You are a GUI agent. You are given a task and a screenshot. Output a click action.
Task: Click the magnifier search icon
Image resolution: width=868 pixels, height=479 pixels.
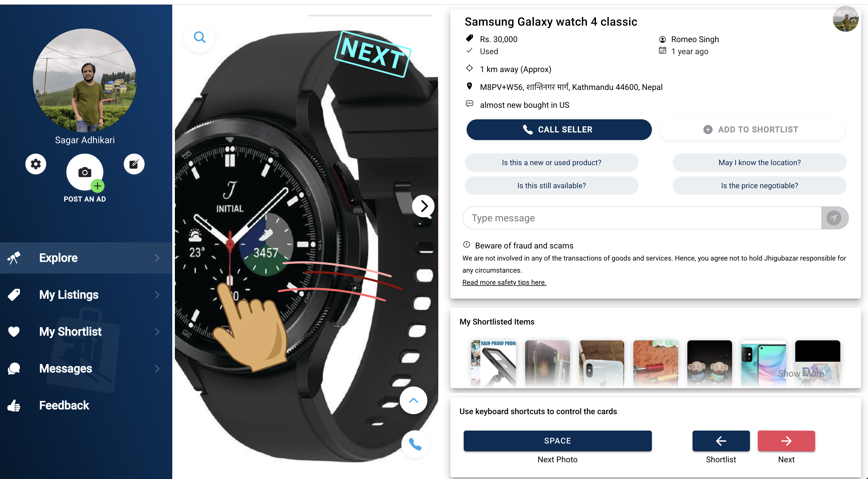[200, 37]
